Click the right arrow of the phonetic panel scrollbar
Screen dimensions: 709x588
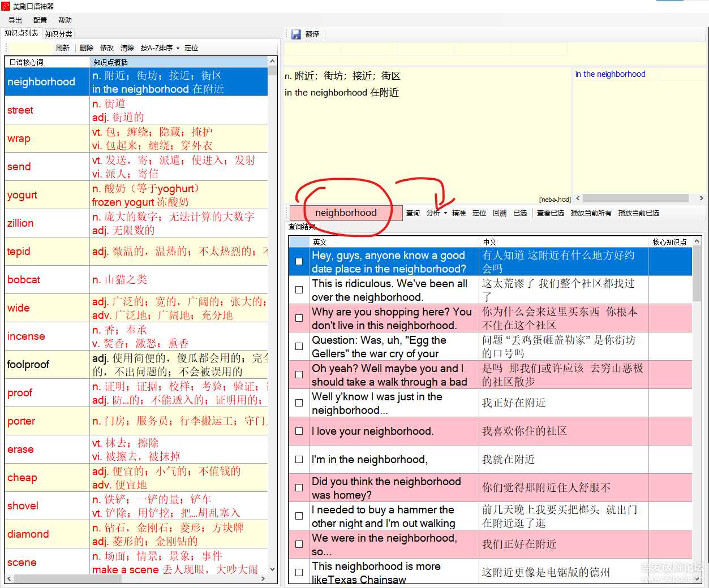(x=702, y=198)
